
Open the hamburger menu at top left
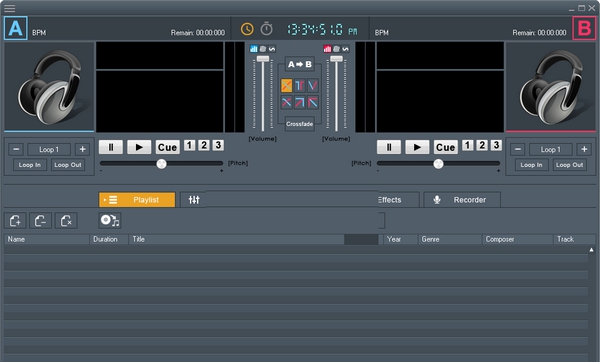point(10,8)
